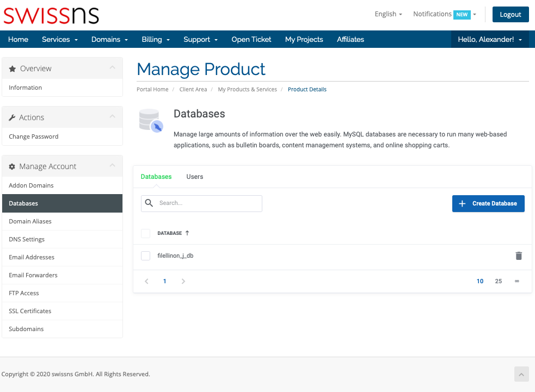
Task: Collapse the Manage Account panel
Action: [112, 166]
